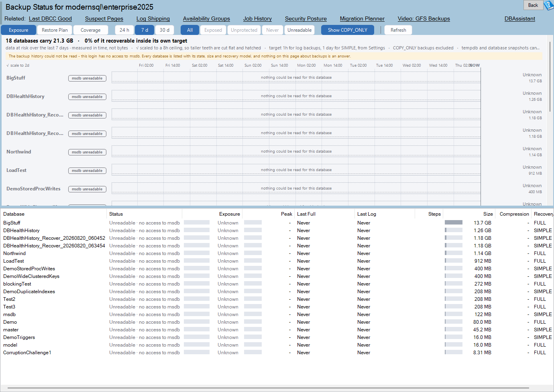Viewport: 554px width, 392px height.
Task: Toggle Show COPY_ONLY backups
Action: point(348,30)
